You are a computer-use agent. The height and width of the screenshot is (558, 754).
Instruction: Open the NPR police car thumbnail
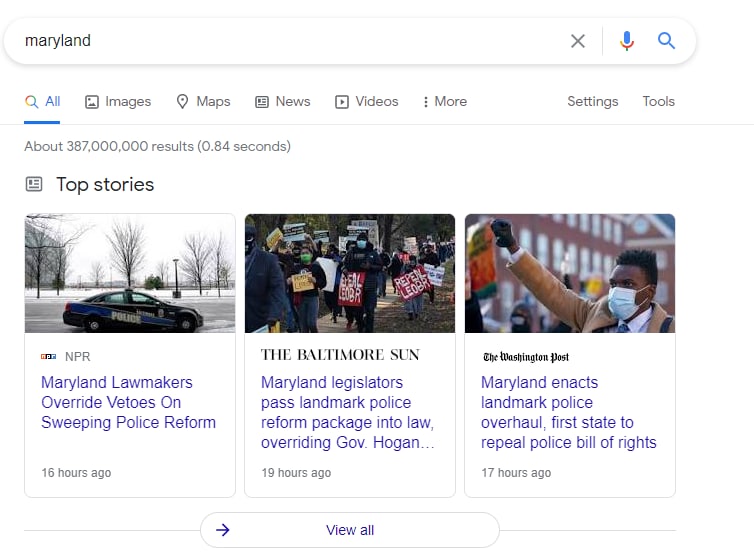130,273
